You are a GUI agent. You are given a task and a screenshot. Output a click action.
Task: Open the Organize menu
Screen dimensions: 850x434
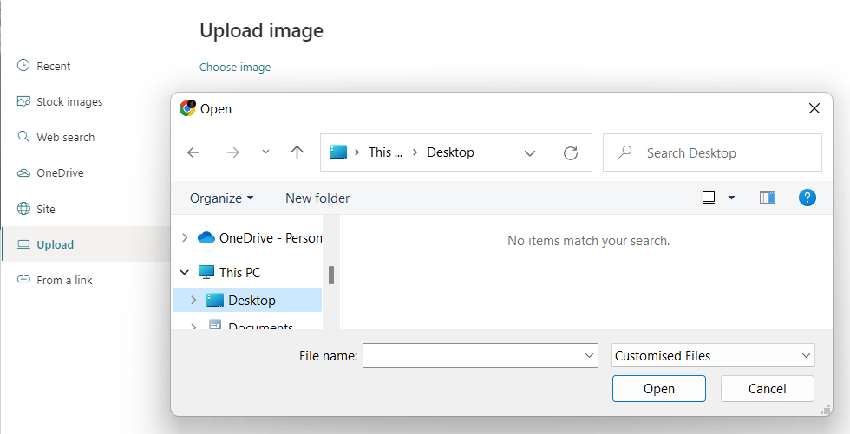click(221, 198)
